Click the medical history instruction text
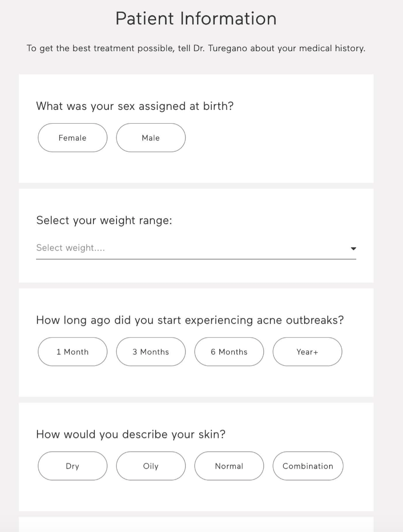The width and height of the screenshot is (403, 532). coord(196,48)
